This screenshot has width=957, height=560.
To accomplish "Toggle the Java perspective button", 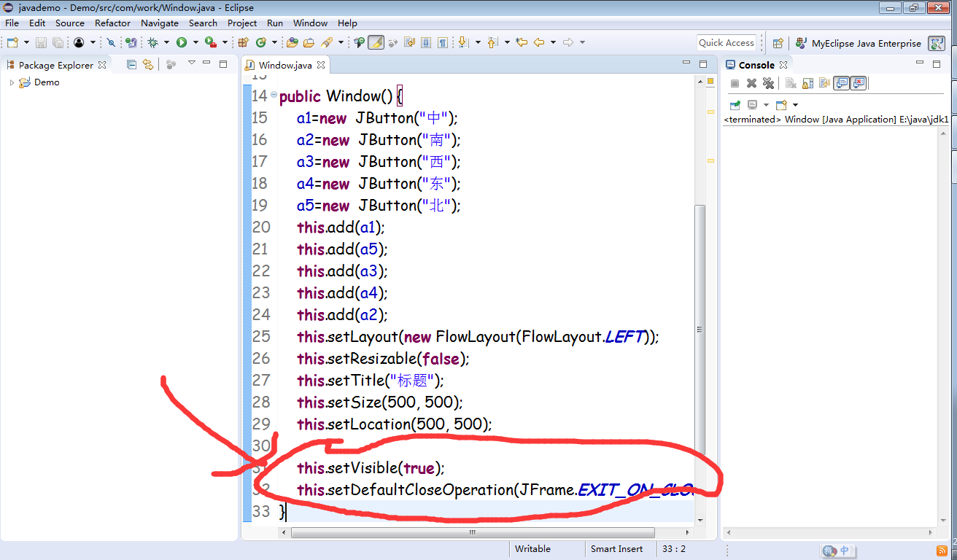I will tap(936, 43).
